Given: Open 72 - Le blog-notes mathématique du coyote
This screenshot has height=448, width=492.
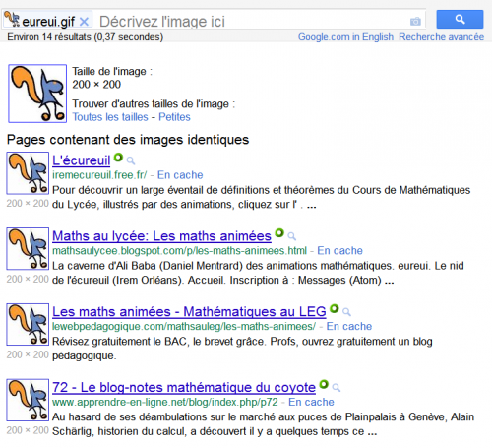Looking at the screenshot, I should coord(184,387).
